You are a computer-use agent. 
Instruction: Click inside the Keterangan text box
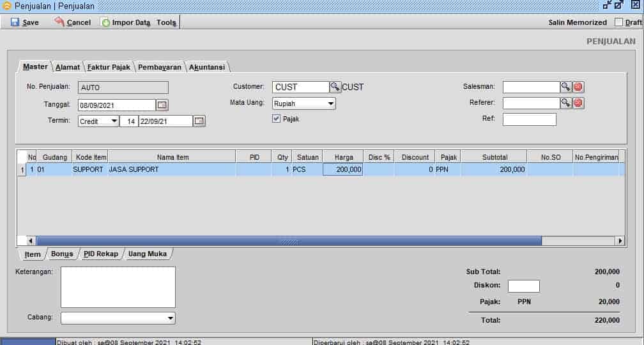point(118,287)
